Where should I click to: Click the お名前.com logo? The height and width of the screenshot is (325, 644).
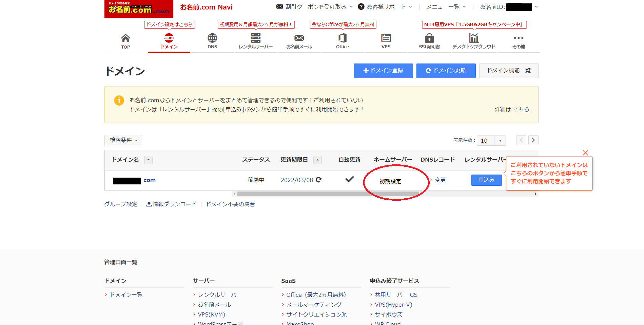[139, 9]
